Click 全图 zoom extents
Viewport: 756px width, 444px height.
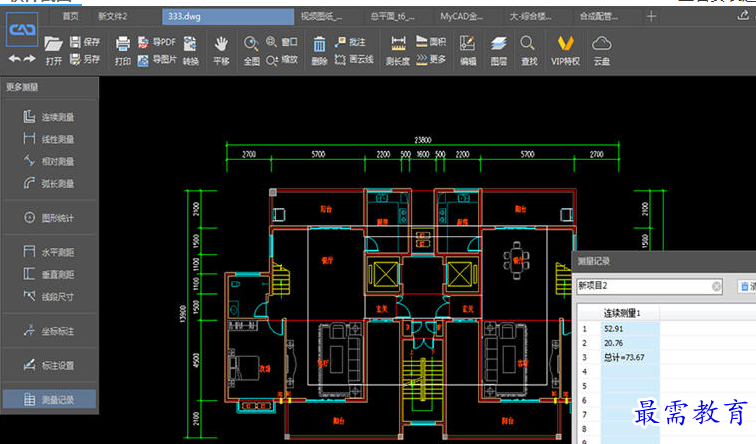pyautogui.click(x=251, y=51)
